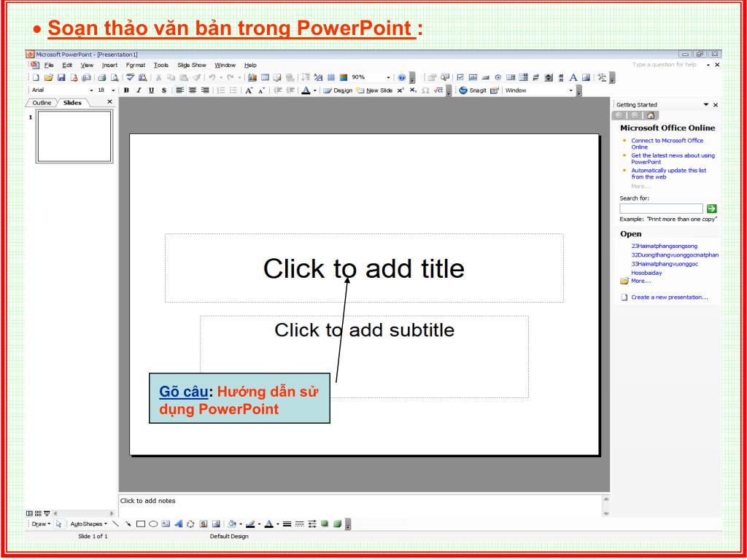Open the Insert menu
Screen dimensions: 747x560
coord(109,65)
